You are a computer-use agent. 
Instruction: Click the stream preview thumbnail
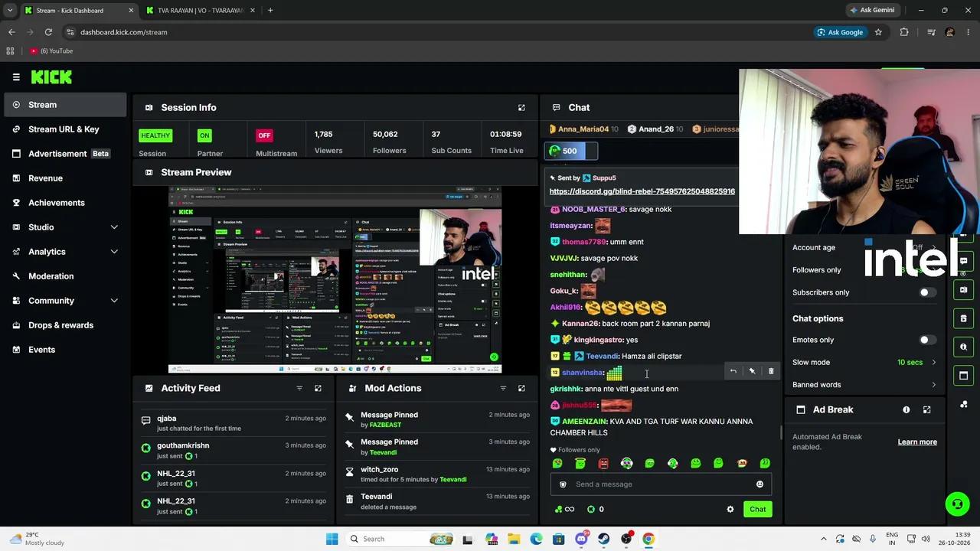[x=335, y=279]
